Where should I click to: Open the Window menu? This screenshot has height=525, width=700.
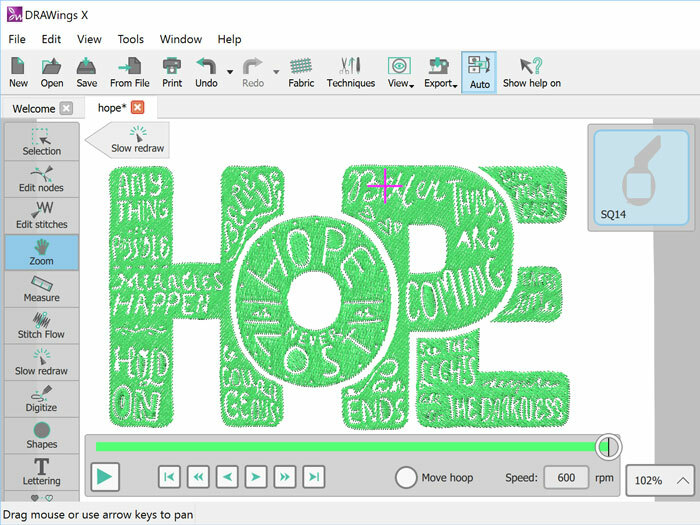click(180, 39)
